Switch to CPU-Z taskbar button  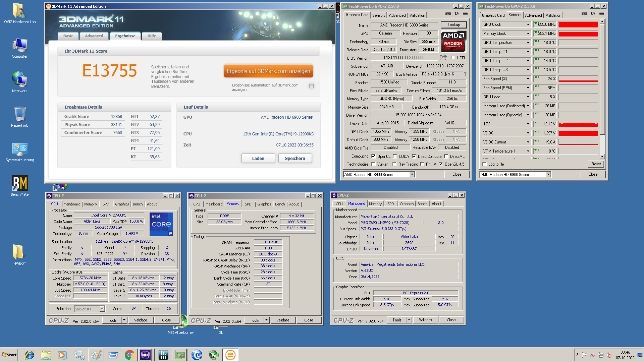(x=146, y=355)
